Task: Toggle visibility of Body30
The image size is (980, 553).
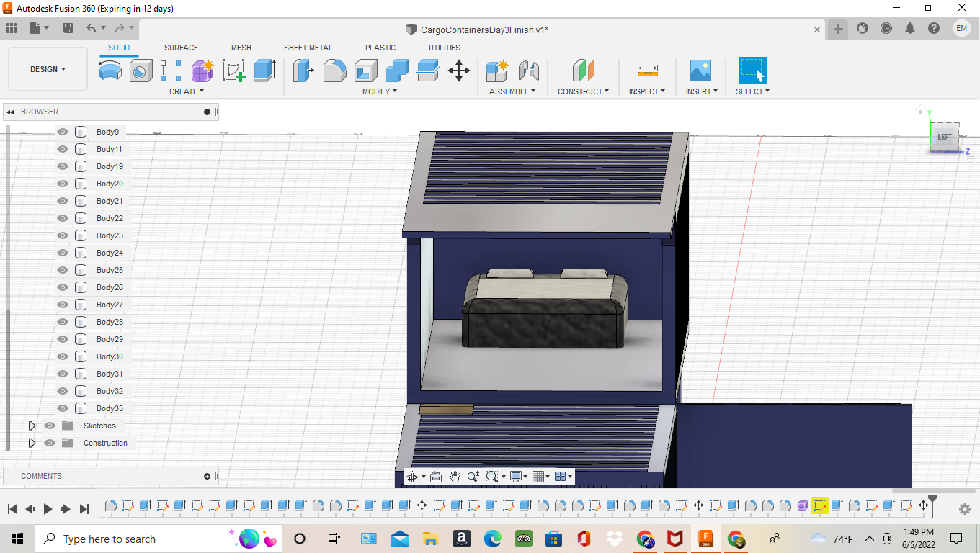Action: (x=63, y=356)
